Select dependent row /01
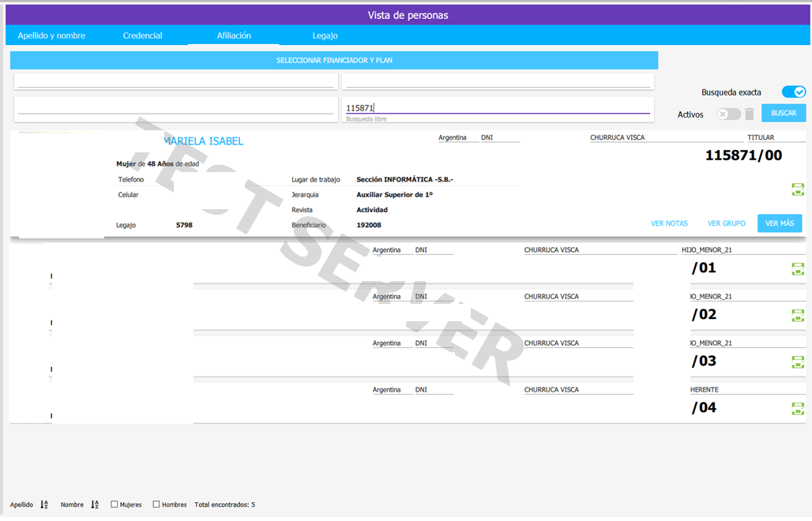 tap(408, 264)
